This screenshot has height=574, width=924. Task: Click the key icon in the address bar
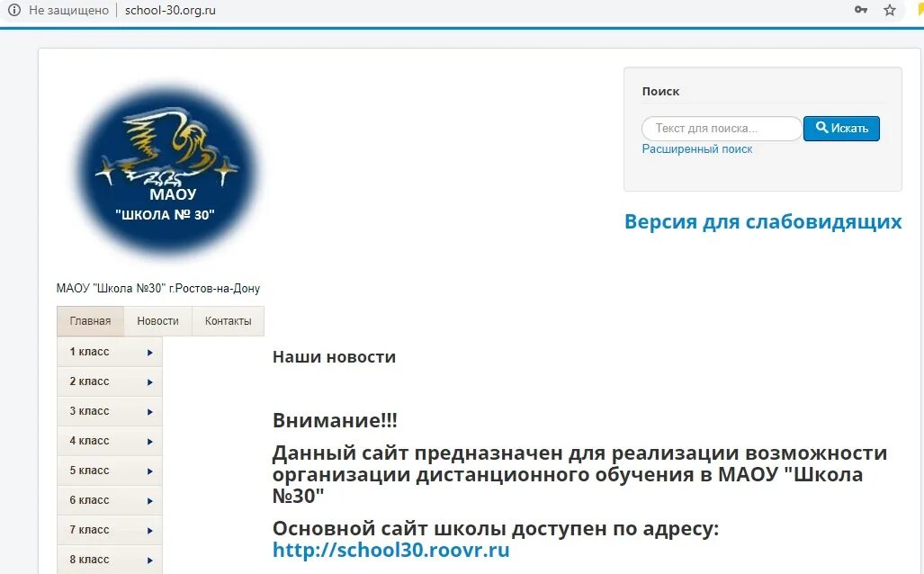[859, 10]
